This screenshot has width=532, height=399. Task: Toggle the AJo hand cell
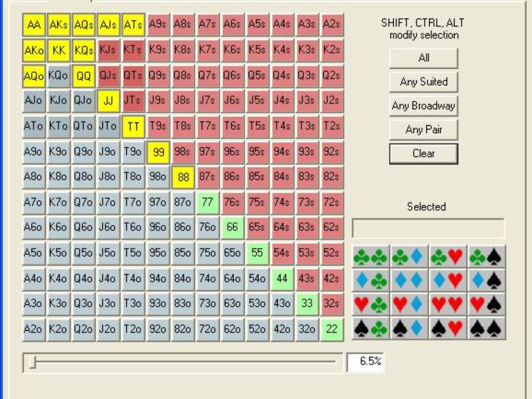tap(34, 100)
